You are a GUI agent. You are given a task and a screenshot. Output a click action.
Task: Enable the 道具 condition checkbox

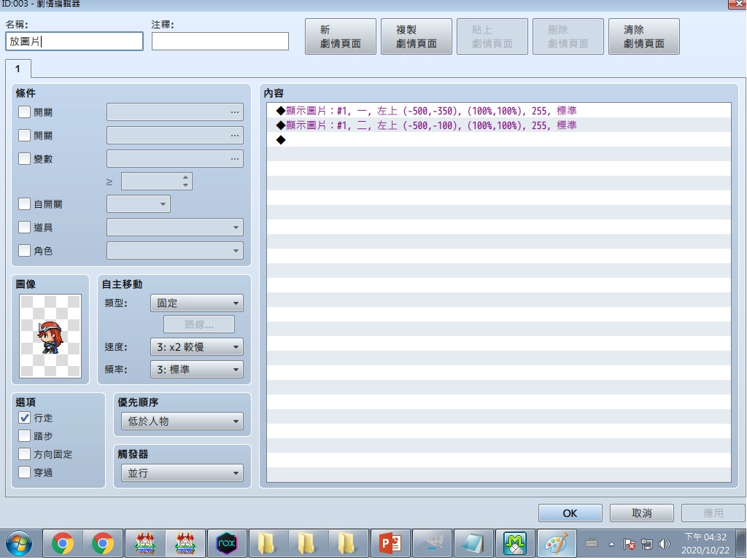pos(24,227)
